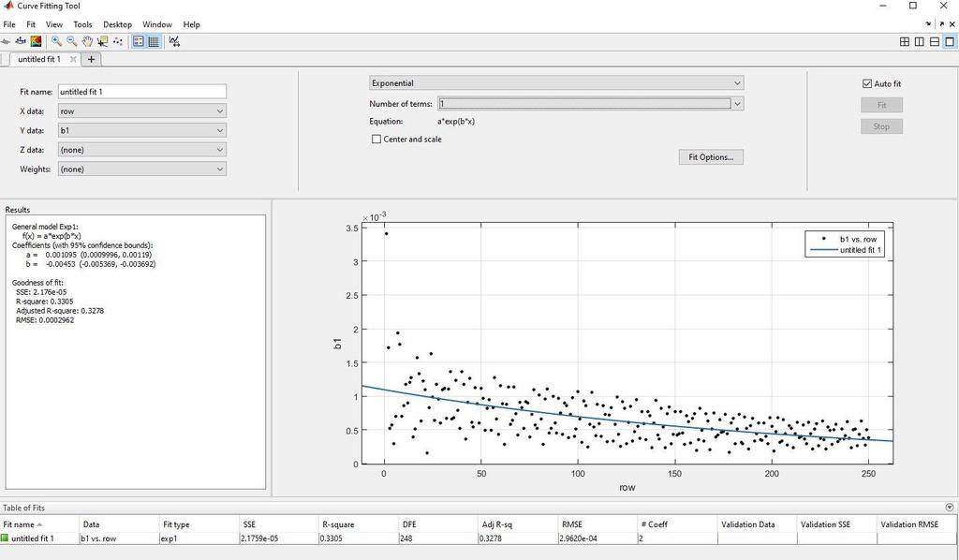Enable the Center and scale checkbox

(x=376, y=139)
